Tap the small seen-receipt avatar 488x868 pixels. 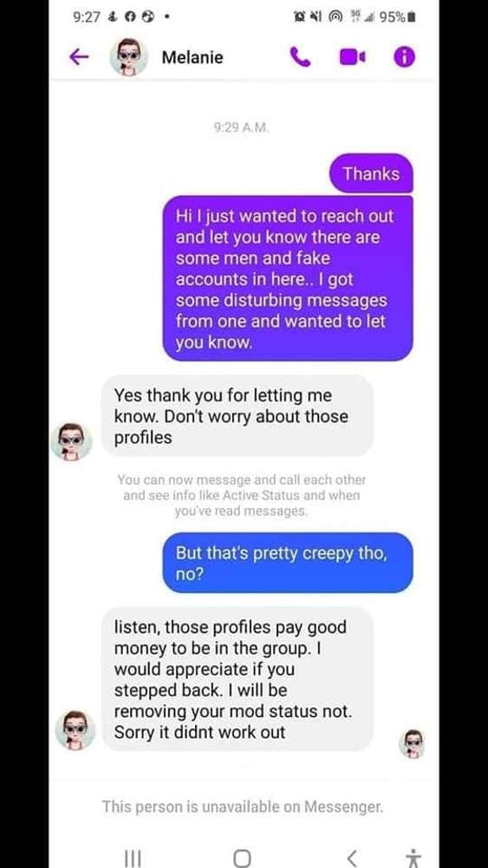pos(413,743)
